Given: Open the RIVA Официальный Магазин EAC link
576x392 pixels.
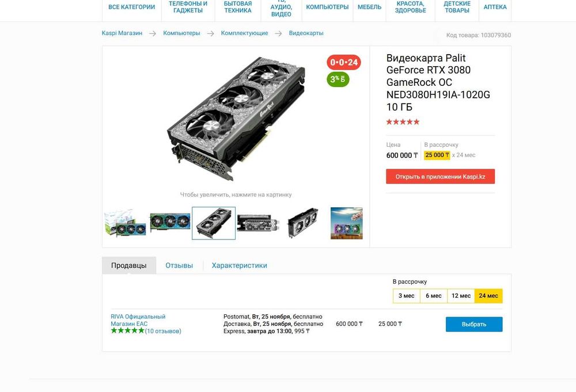Looking at the screenshot, I should click(138, 320).
